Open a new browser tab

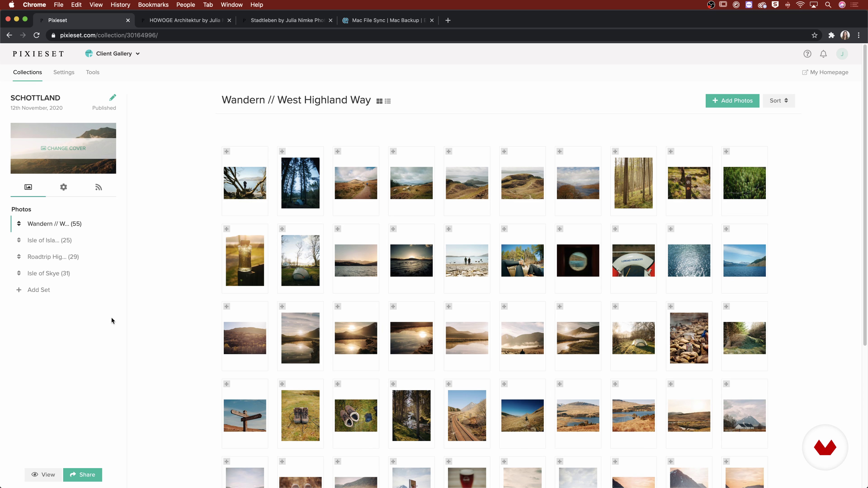448,21
